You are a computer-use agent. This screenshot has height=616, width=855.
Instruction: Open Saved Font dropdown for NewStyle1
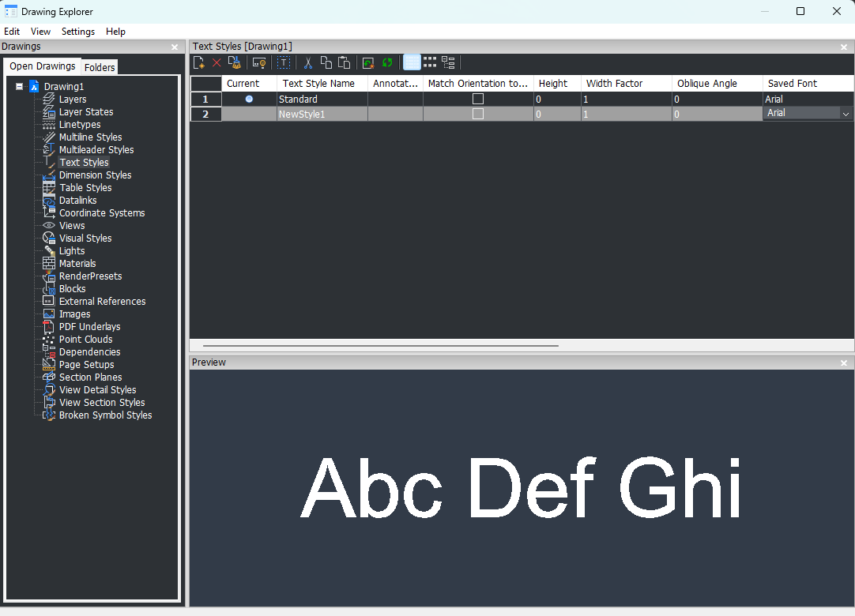click(846, 114)
